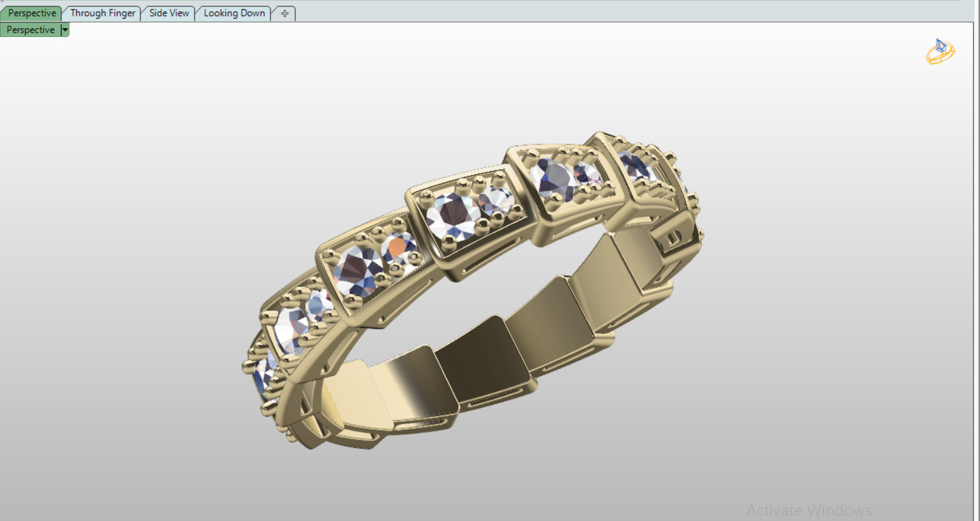Screen dimensions: 980x521
Task: Select the large gem in the center segment
Action: (453, 216)
